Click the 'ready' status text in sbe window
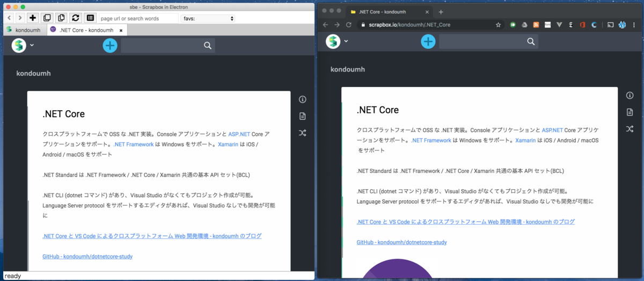Viewport: 644px width, 281px height. [13, 276]
